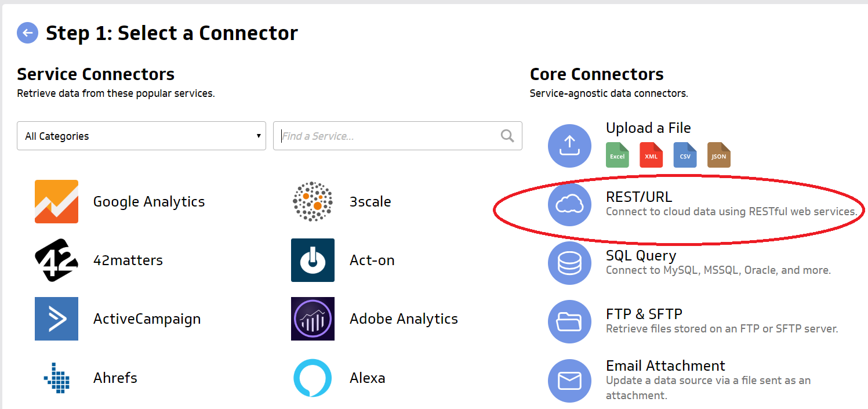Choose the ActiveCampaign connector label
Image resolution: width=868 pixels, height=409 pixels.
[147, 319]
